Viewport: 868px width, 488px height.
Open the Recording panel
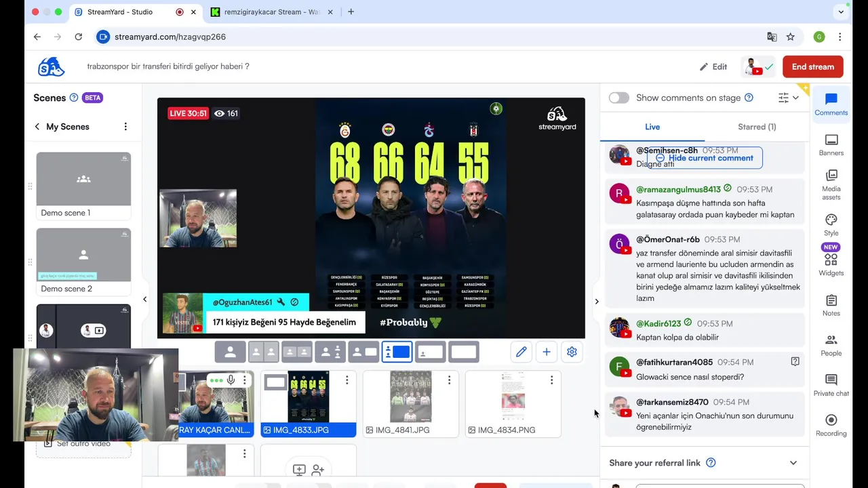(x=831, y=425)
